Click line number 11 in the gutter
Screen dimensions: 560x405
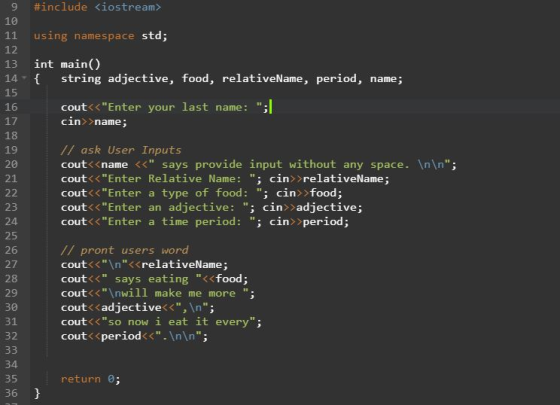click(11, 36)
